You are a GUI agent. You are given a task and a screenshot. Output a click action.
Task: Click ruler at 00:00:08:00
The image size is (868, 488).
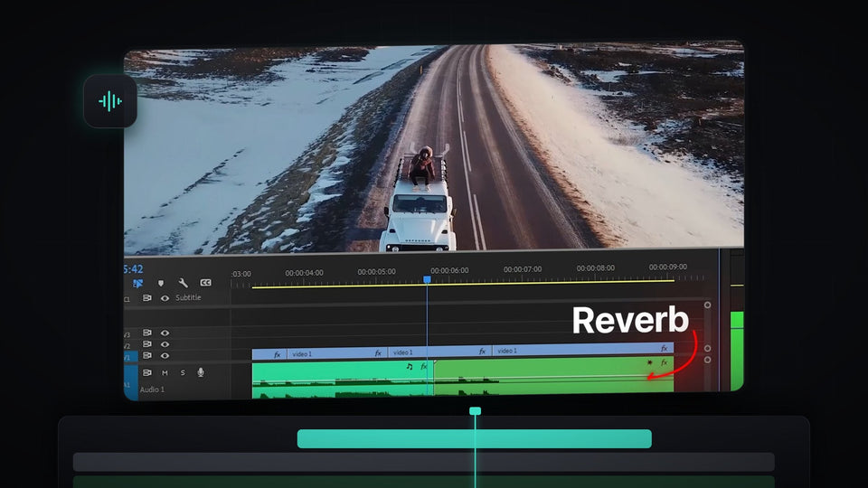(x=596, y=267)
